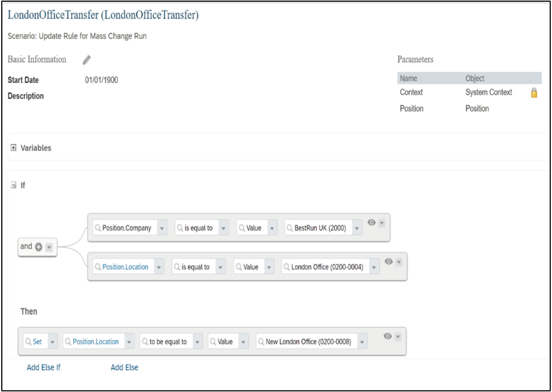Click the Start Date value 01/01/1900
Screen dimensions: 552x392
pyautogui.click(x=101, y=80)
